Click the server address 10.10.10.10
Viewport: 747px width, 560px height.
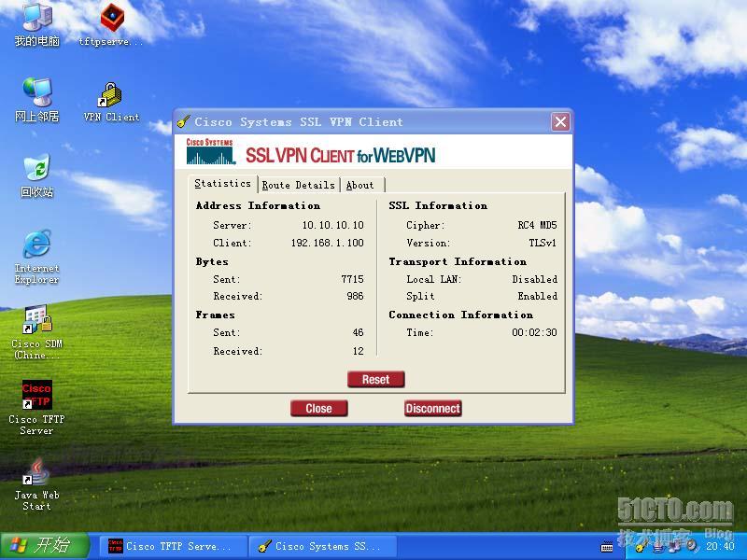(x=332, y=225)
